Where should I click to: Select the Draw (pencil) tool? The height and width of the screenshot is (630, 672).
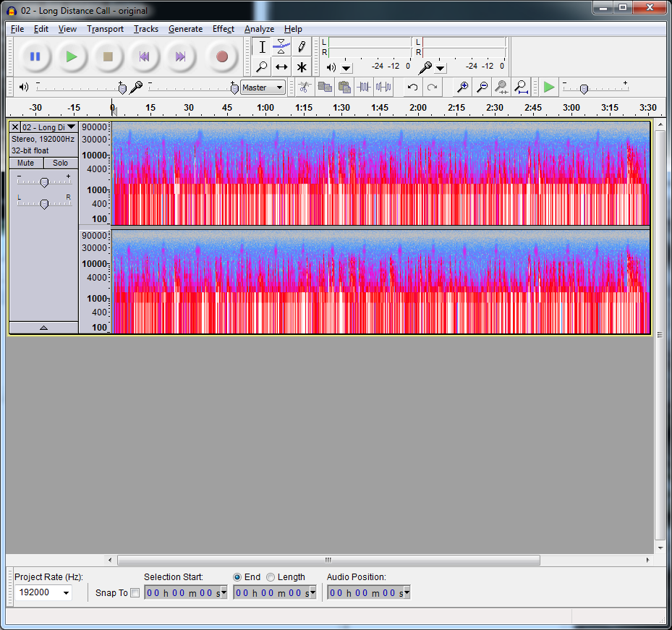tap(302, 47)
